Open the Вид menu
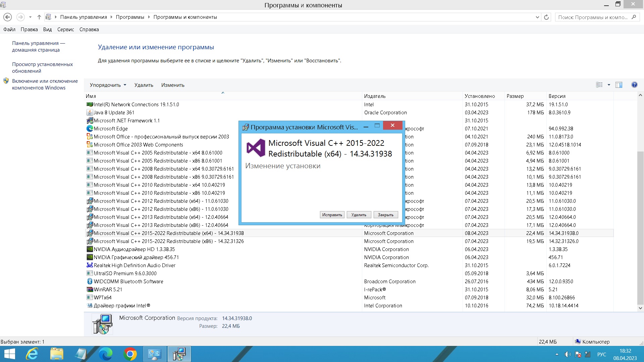Screen dimensions: 644x362 (x=47, y=29)
